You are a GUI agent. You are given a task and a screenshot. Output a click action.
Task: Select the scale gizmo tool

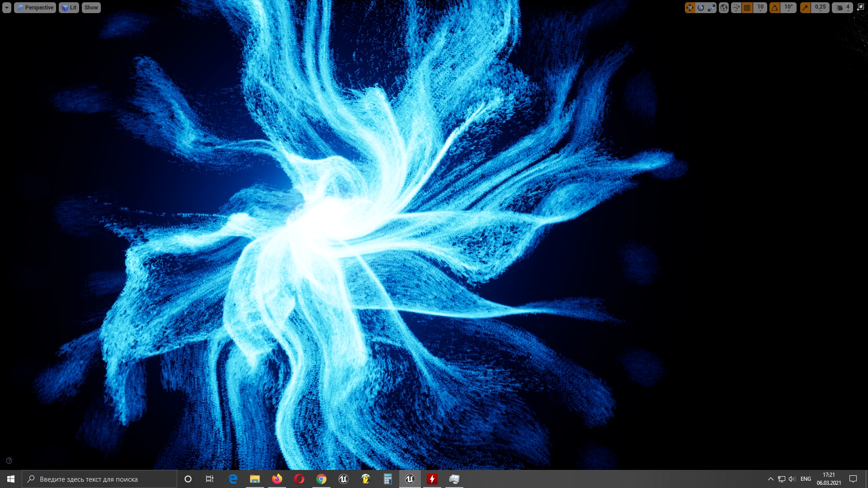click(x=712, y=8)
